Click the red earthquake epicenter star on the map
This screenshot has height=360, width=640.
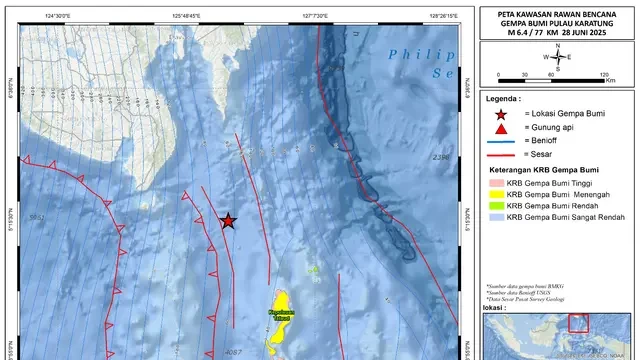pyautogui.click(x=228, y=221)
